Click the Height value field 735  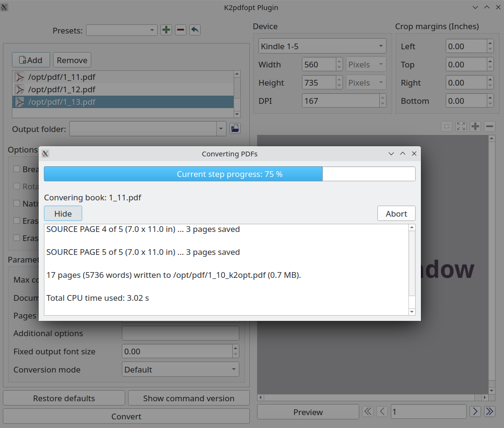tap(319, 83)
